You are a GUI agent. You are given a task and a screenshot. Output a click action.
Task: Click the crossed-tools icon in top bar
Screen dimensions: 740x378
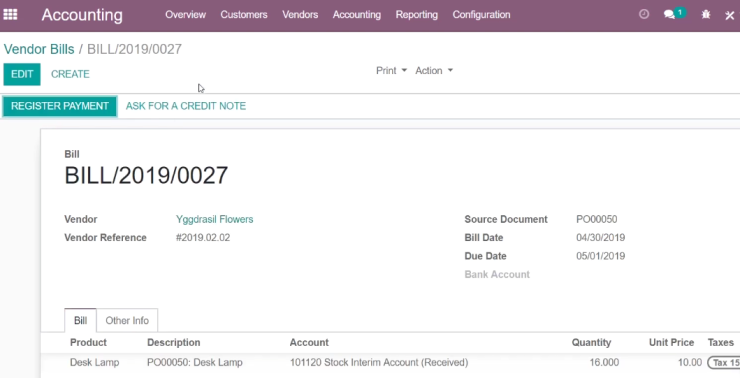click(x=730, y=15)
